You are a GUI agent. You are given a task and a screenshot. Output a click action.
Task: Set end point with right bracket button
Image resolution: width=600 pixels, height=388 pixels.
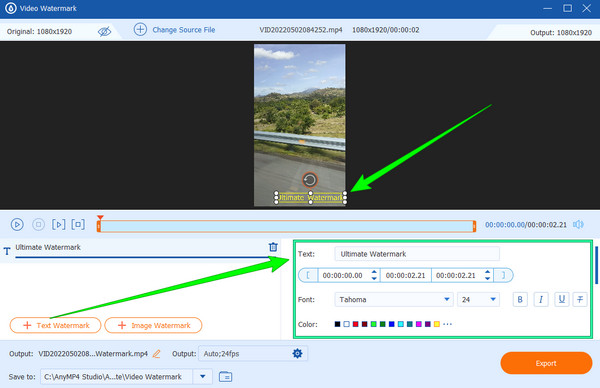coord(503,275)
